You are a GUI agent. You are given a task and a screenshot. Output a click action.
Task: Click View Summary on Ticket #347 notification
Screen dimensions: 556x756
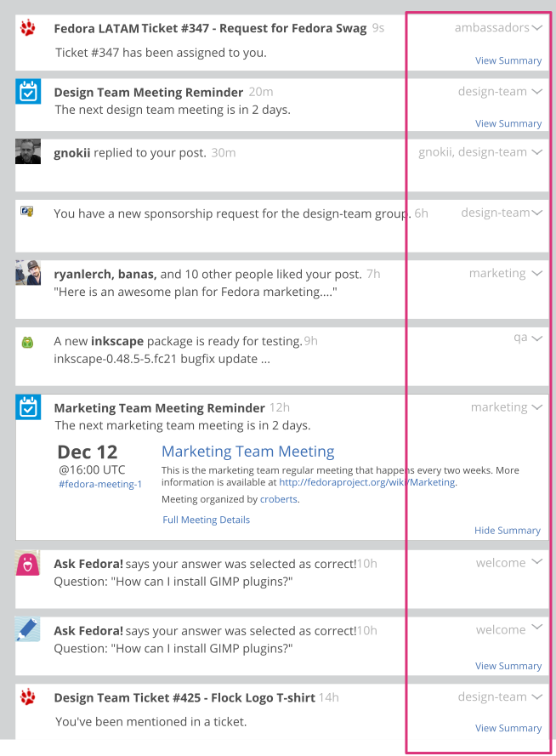click(508, 60)
